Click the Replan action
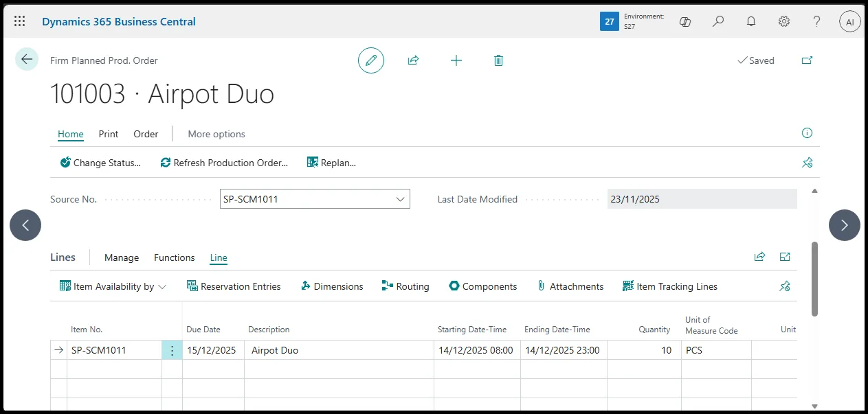Viewport: 868px width, 414px height. (331, 163)
